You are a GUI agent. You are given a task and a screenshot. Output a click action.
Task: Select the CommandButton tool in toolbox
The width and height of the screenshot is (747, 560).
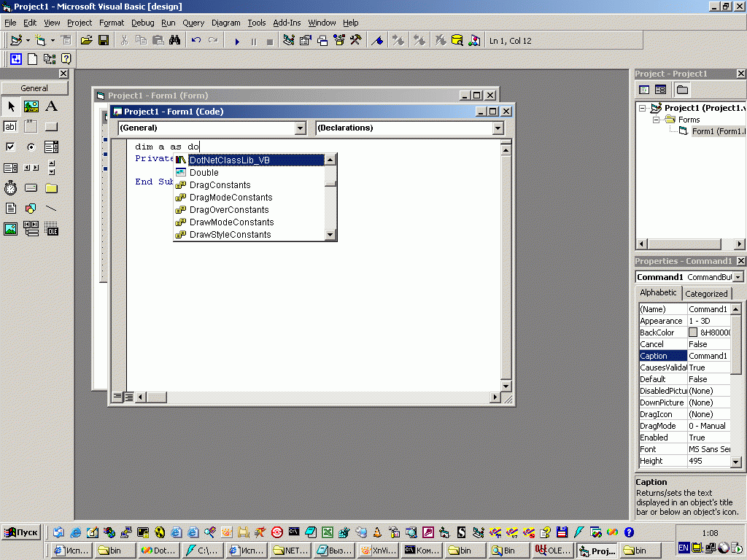(52, 127)
